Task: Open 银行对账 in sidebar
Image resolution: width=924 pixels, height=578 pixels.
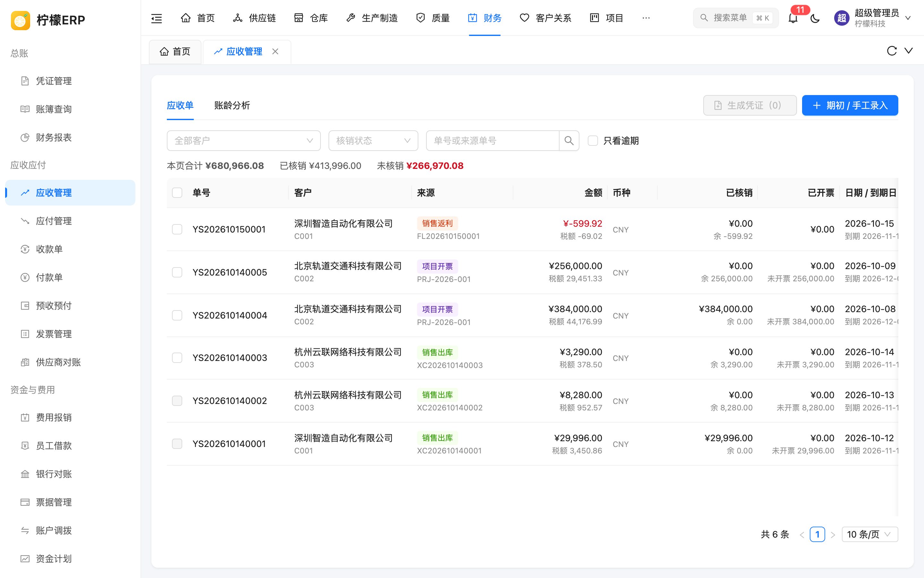Action: point(70,474)
